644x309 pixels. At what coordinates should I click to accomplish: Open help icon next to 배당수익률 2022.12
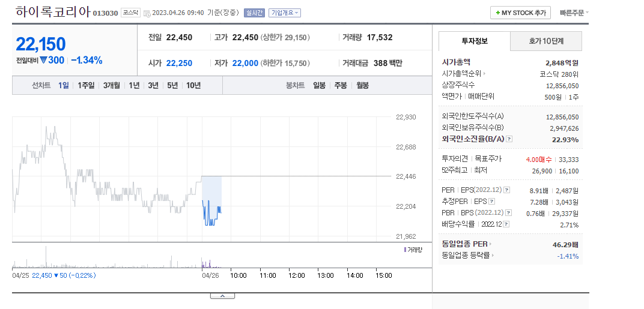pos(506,224)
